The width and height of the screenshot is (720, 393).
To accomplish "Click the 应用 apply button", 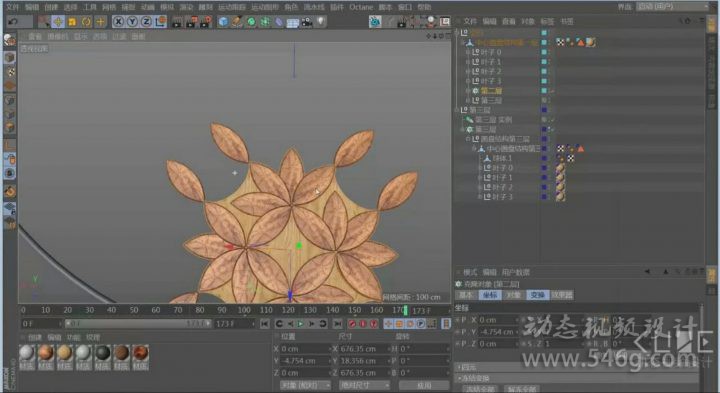I will [x=424, y=385].
